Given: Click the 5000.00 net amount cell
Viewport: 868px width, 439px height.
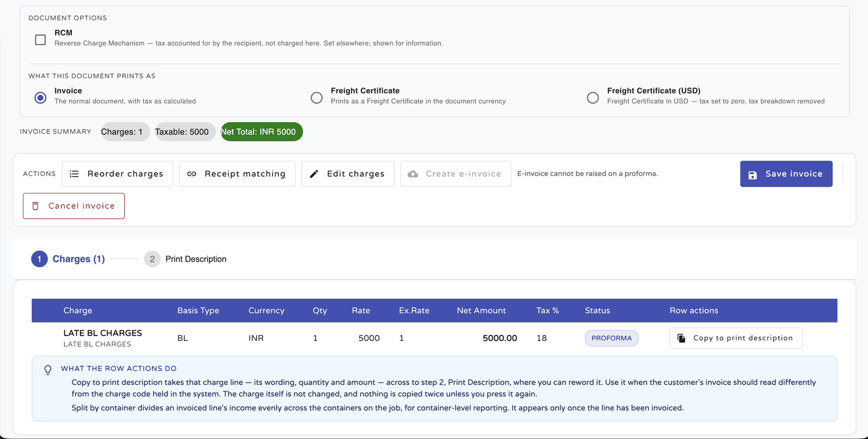Looking at the screenshot, I should click(x=500, y=338).
